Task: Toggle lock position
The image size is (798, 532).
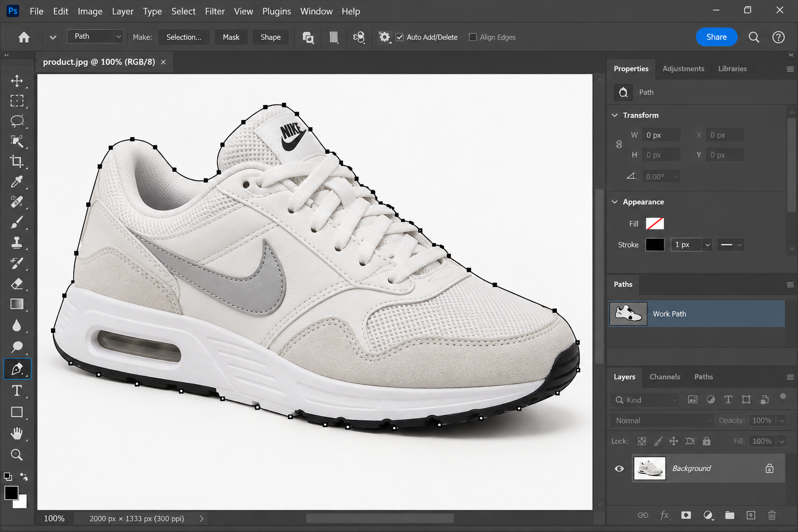Action: [674, 441]
